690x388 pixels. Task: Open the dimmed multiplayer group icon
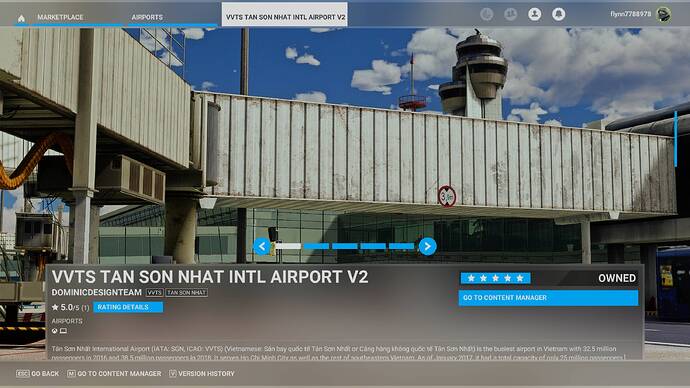[510, 14]
